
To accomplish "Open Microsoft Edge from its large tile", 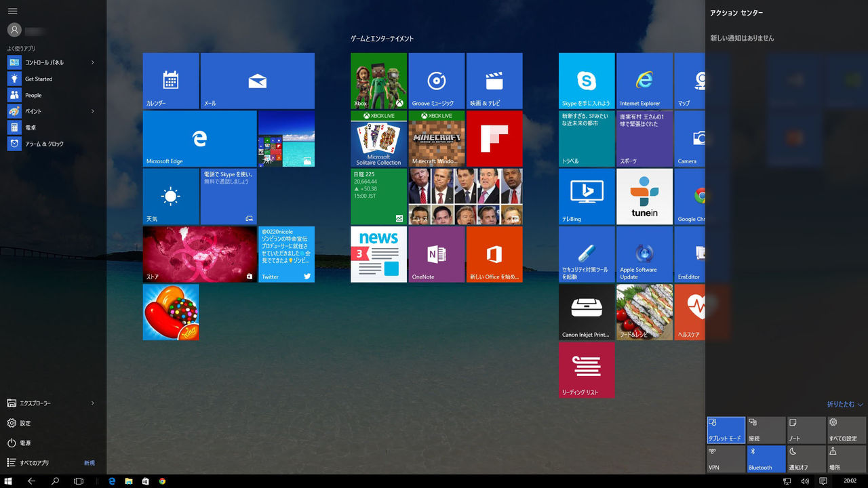I will tap(199, 138).
